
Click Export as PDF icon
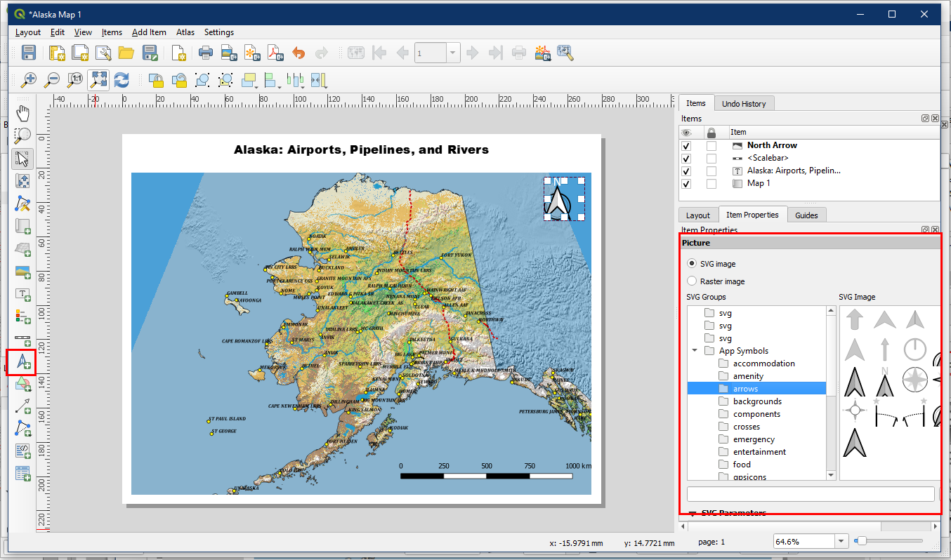[x=275, y=53]
